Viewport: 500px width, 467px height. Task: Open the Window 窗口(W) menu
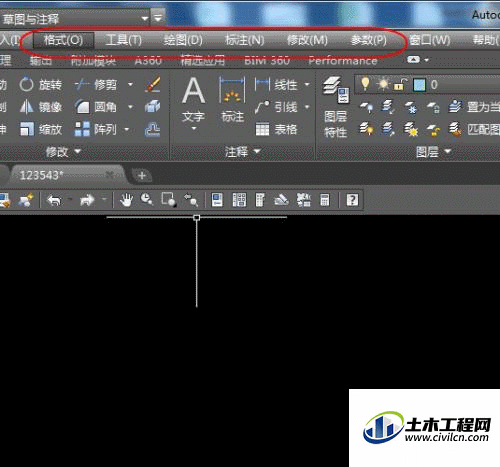(429, 41)
